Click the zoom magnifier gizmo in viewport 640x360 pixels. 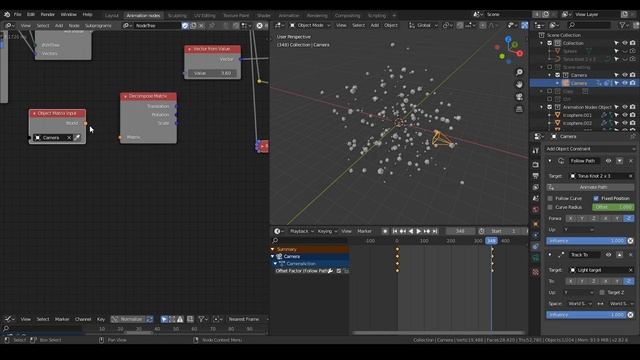pos(519,72)
